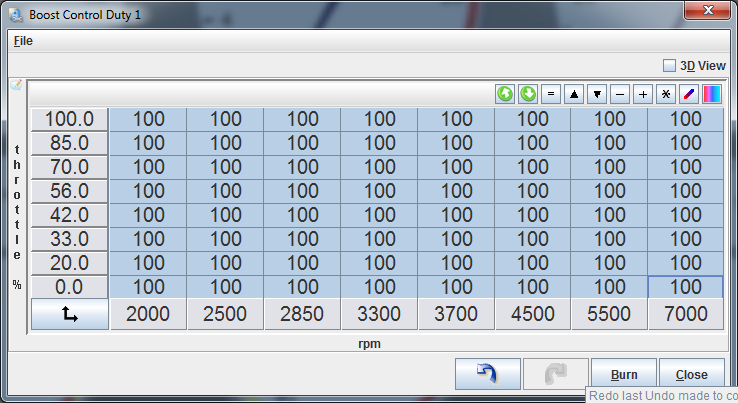Select duty cell at 42.0 throttle, 2500 rpm

click(225, 215)
